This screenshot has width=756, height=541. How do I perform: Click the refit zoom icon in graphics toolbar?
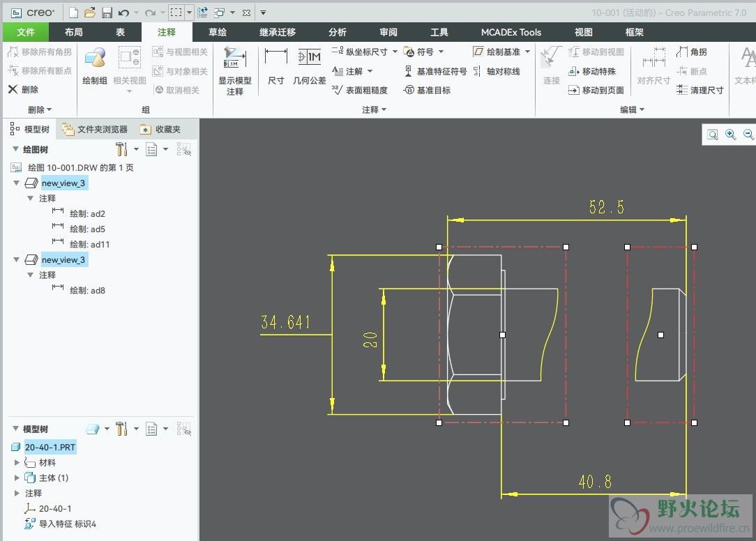[x=713, y=135]
